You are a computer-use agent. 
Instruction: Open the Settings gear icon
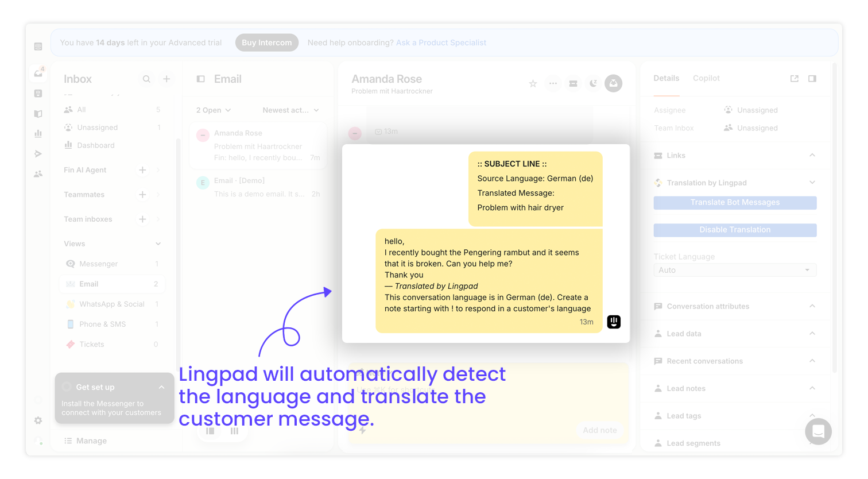pyautogui.click(x=38, y=420)
